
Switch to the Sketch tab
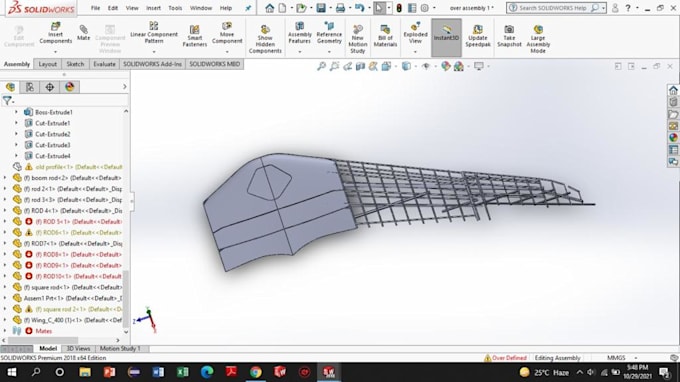coord(75,64)
